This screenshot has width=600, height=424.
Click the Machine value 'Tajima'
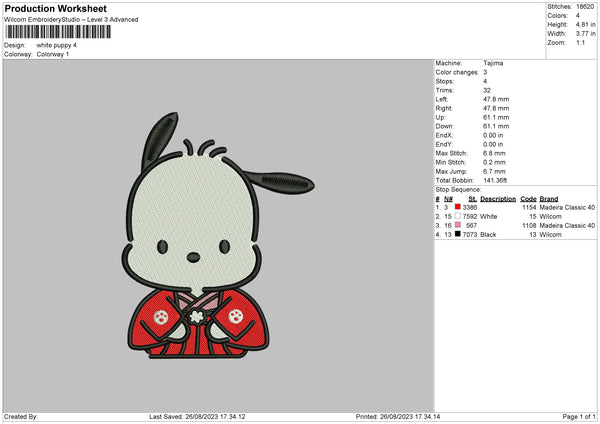(493, 63)
